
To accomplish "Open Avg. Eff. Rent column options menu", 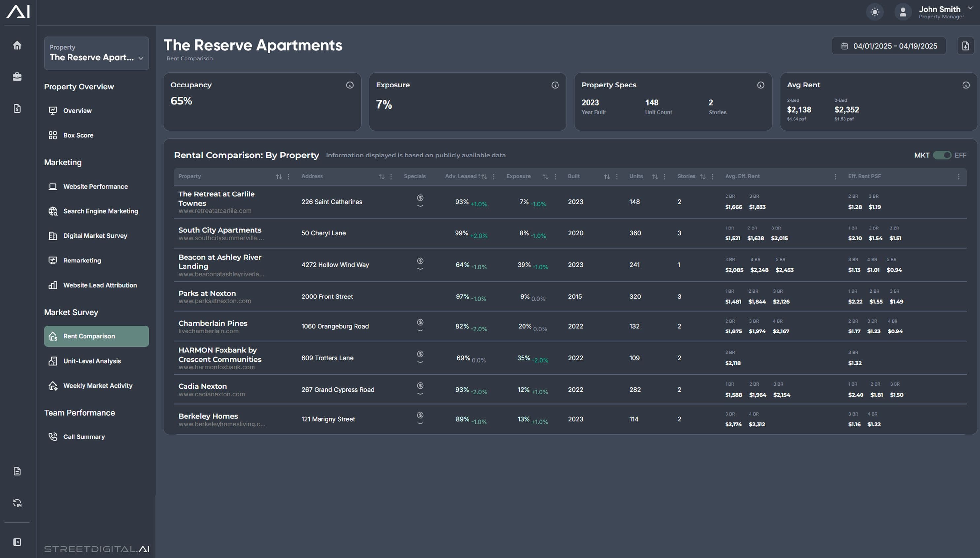I will point(835,177).
